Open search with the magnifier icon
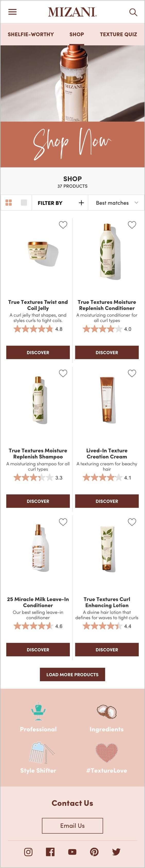 coord(133,12)
